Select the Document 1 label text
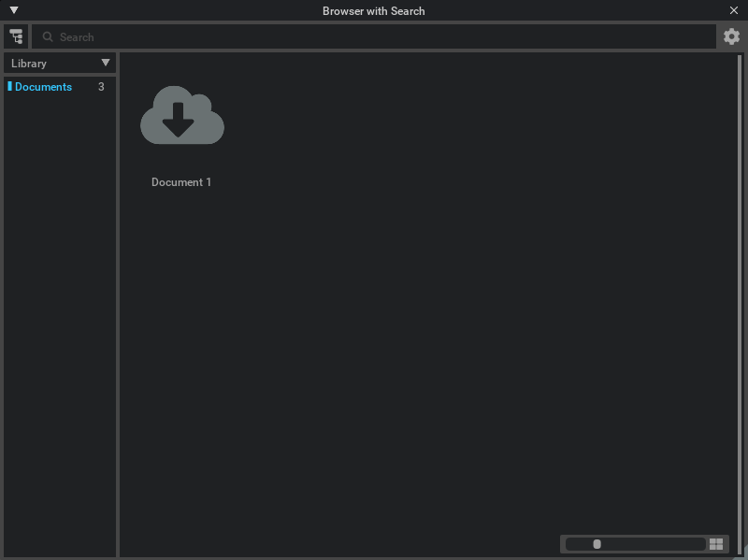The height and width of the screenshot is (560, 748). click(x=180, y=182)
